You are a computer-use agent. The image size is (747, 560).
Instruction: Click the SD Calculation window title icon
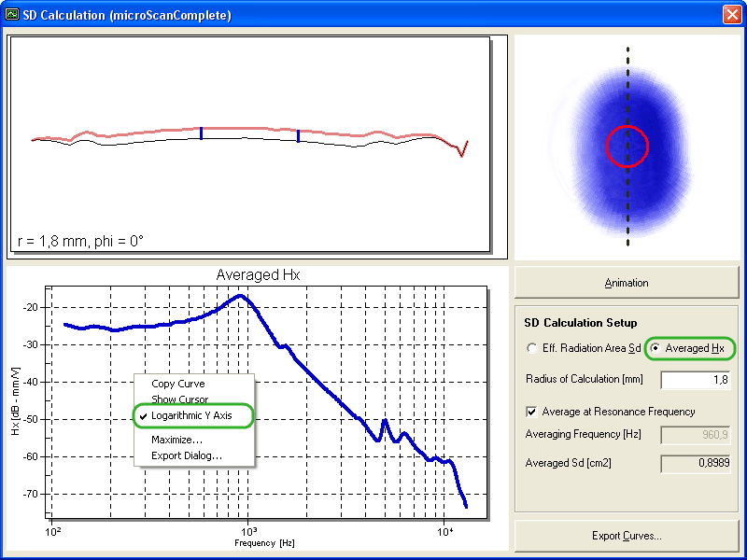coord(12,15)
